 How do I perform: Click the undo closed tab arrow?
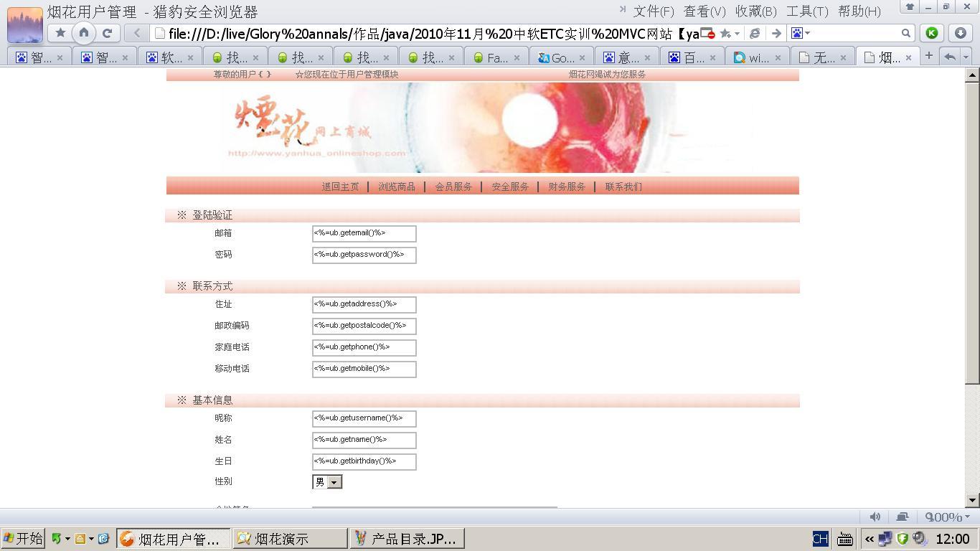[x=949, y=56]
